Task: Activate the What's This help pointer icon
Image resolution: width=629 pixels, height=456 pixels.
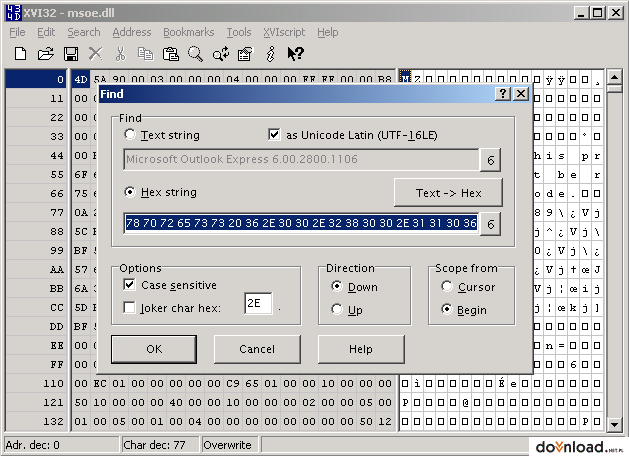Action: tap(296, 53)
